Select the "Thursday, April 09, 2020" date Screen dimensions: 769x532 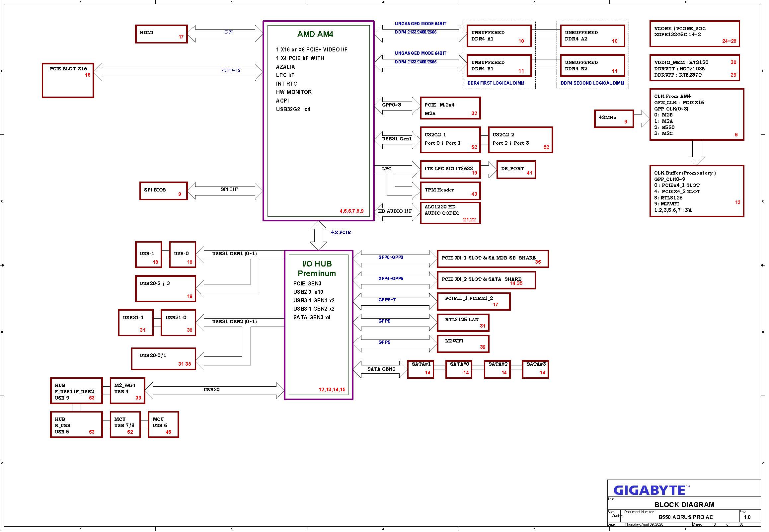tap(644, 525)
